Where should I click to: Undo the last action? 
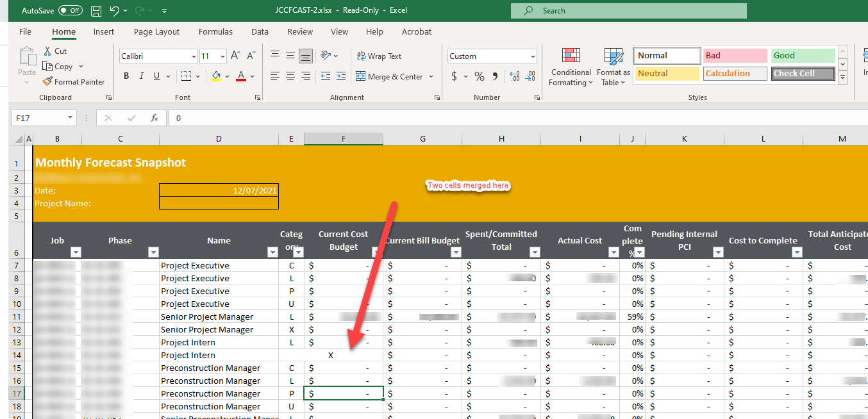click(x=114, y=11)
